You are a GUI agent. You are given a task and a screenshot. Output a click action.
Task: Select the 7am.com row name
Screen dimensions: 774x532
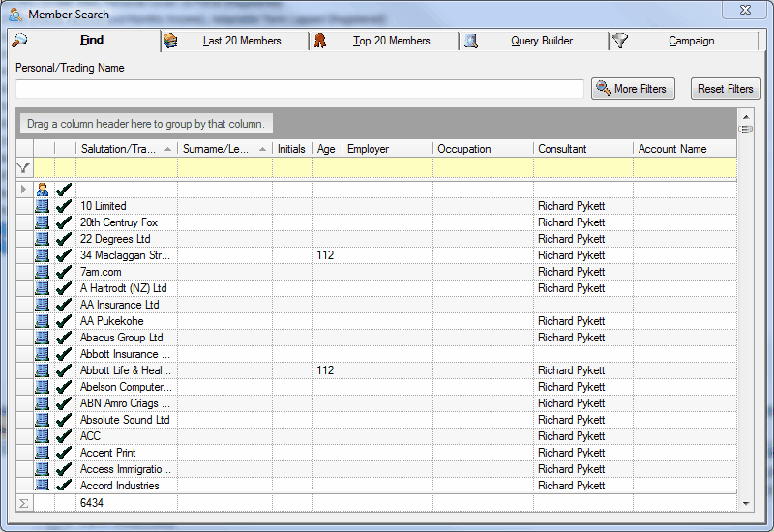101,272
